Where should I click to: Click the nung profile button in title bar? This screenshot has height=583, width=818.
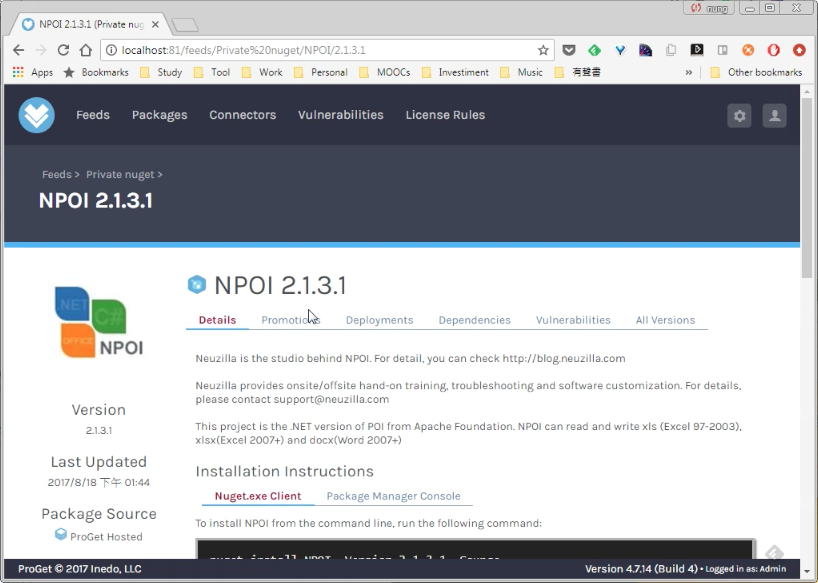pos(709,8)
